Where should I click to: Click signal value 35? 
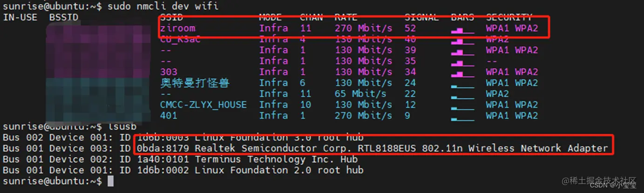[410, 61]
